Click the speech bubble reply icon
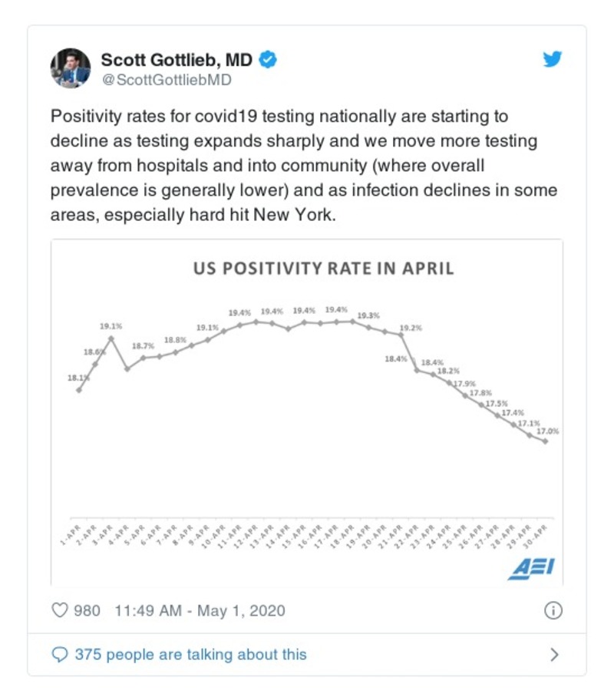 (x=60, y=655)
